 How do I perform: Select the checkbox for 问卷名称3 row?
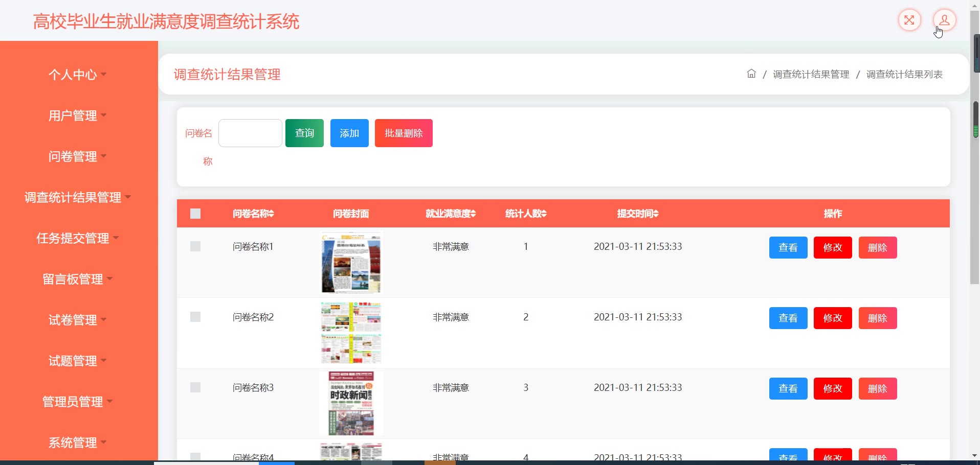tap(195, 387)
